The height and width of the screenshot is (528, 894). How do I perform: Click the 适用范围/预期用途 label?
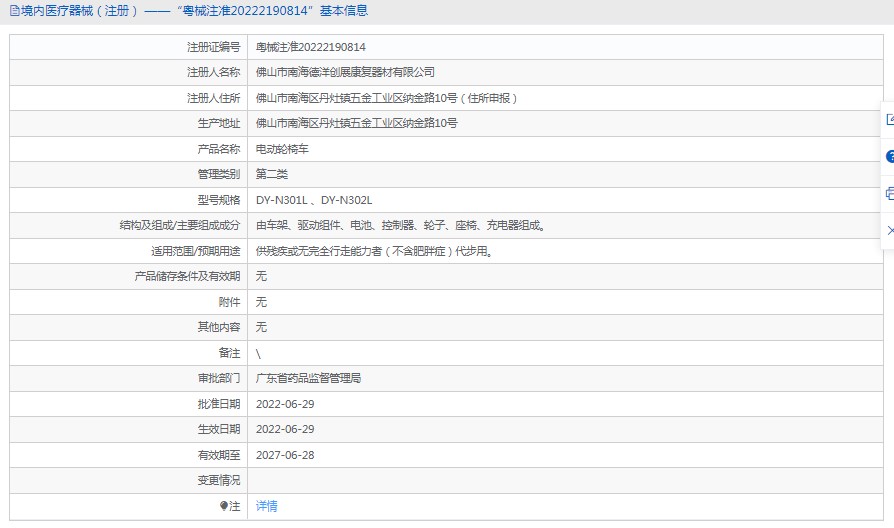196,251
